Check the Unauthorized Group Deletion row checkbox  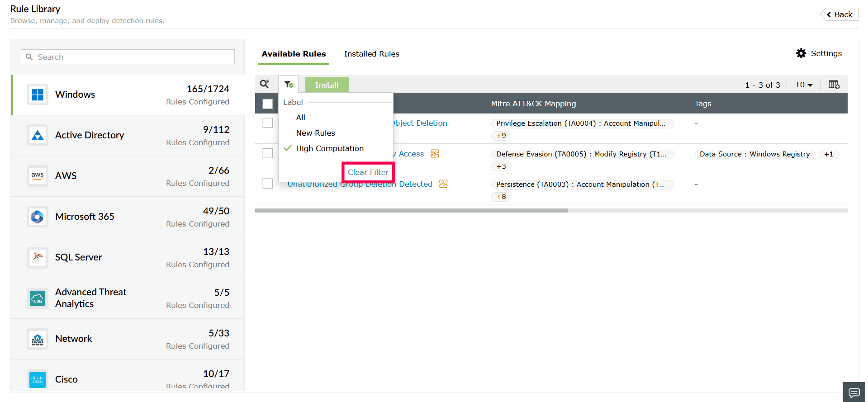pos(268,184)
